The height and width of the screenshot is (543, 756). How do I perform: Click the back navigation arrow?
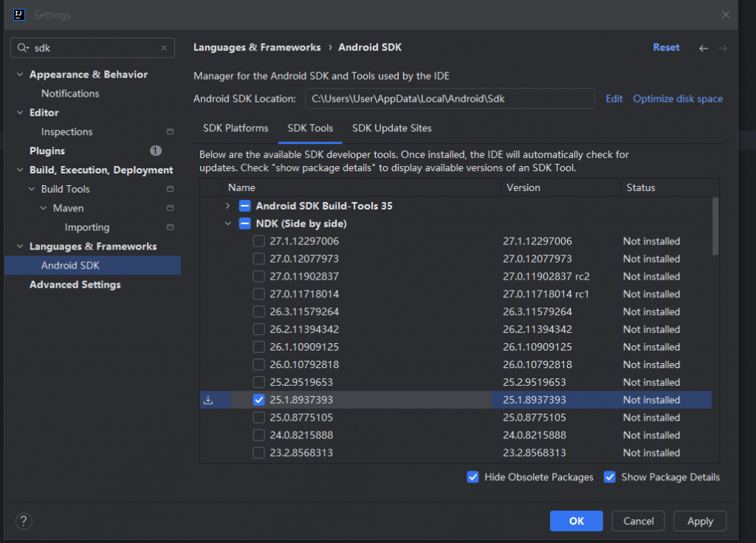click(x=704, y=48)
